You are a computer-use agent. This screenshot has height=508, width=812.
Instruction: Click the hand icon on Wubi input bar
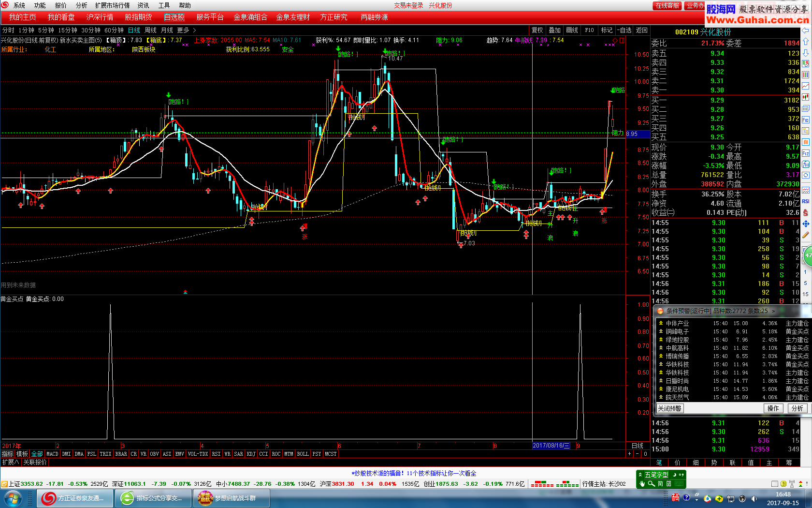click(x=642, y=484)
